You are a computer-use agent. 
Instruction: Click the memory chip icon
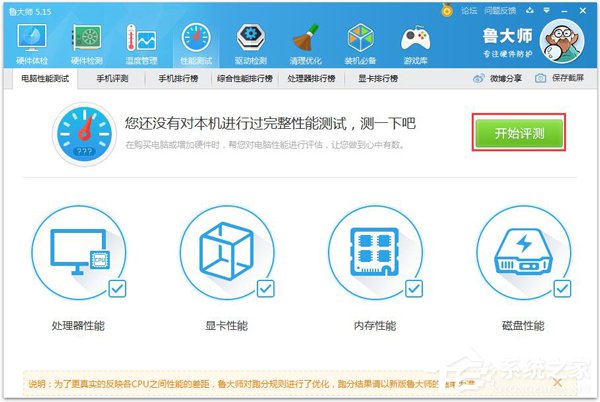point(375,252)
